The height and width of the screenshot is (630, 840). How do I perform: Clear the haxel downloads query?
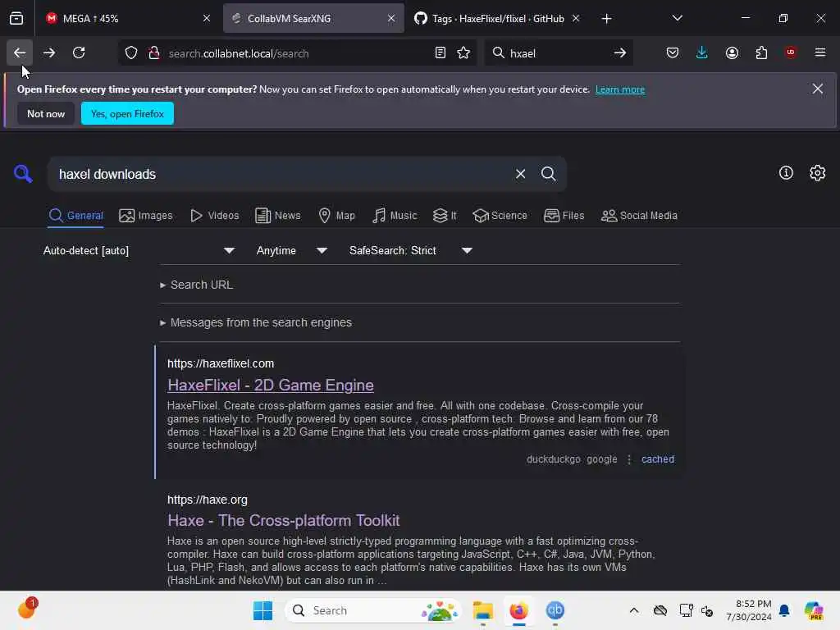point(520,174)
